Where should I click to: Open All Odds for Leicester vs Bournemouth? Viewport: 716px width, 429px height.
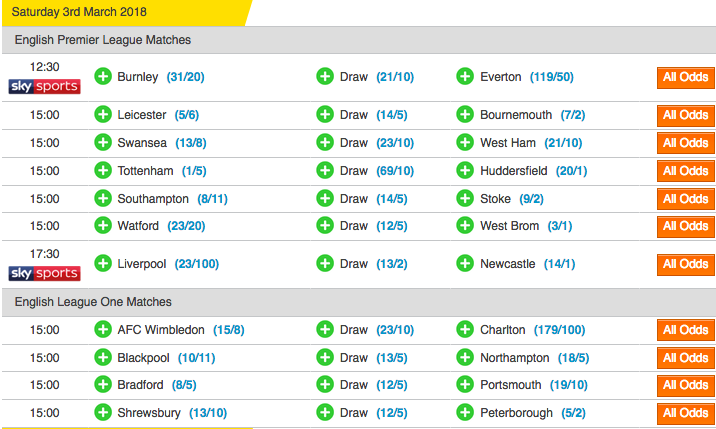[685, 115]
